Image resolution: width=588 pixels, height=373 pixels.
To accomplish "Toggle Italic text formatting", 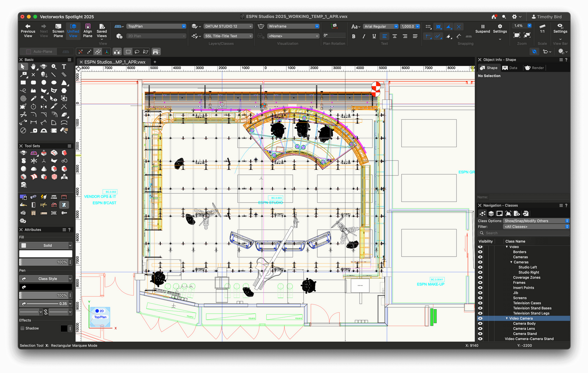I will coord(364,36).
